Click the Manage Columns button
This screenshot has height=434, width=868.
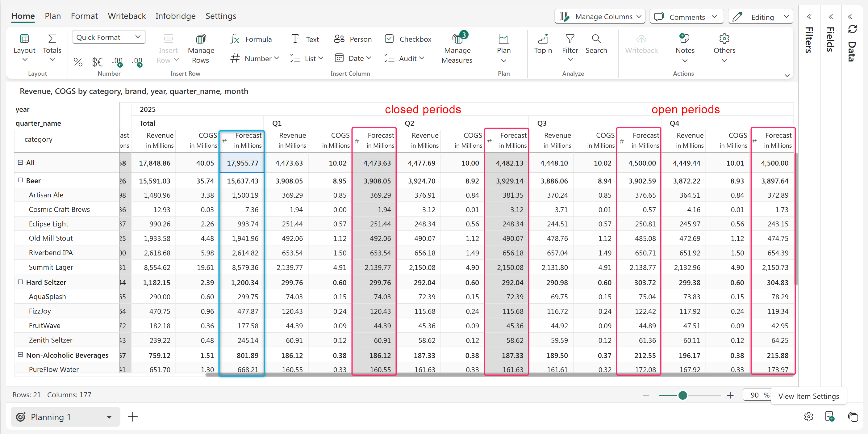pos(600,17)
